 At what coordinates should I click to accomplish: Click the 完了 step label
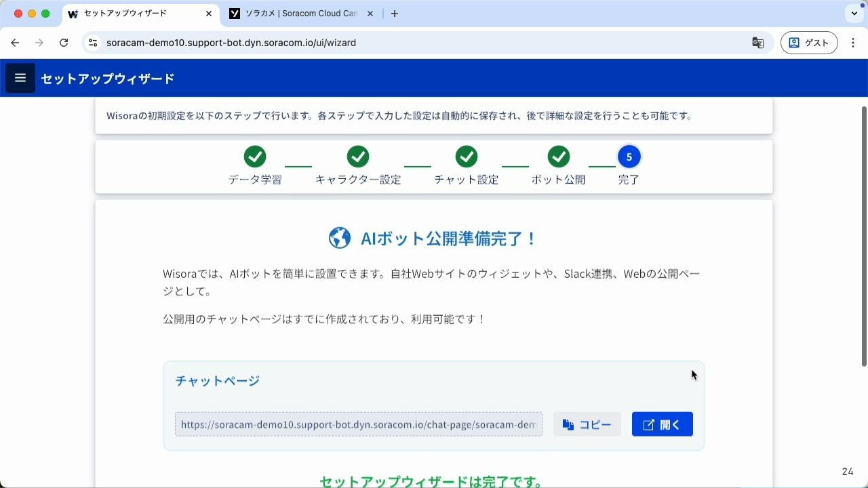pos(629,180)
